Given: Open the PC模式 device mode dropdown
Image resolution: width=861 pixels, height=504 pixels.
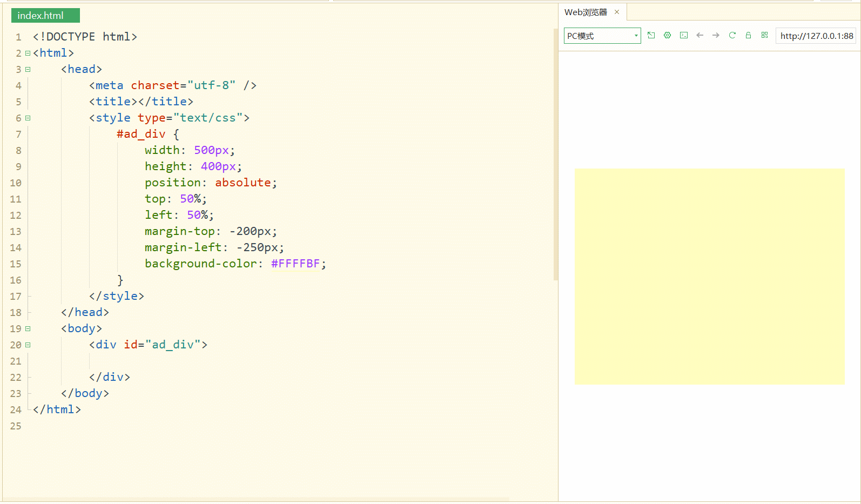Looking at the screenshot, I should click(602, 36).
